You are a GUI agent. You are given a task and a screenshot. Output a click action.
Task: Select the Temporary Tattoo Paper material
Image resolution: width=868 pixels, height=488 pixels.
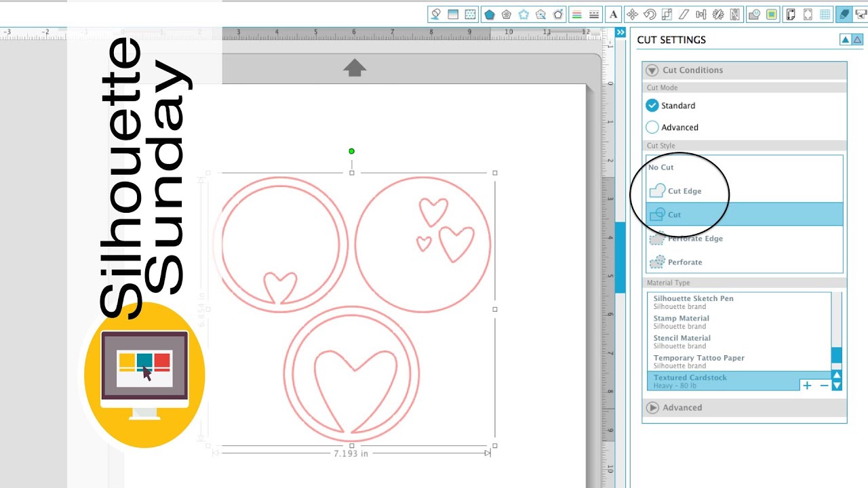[739, 361]
